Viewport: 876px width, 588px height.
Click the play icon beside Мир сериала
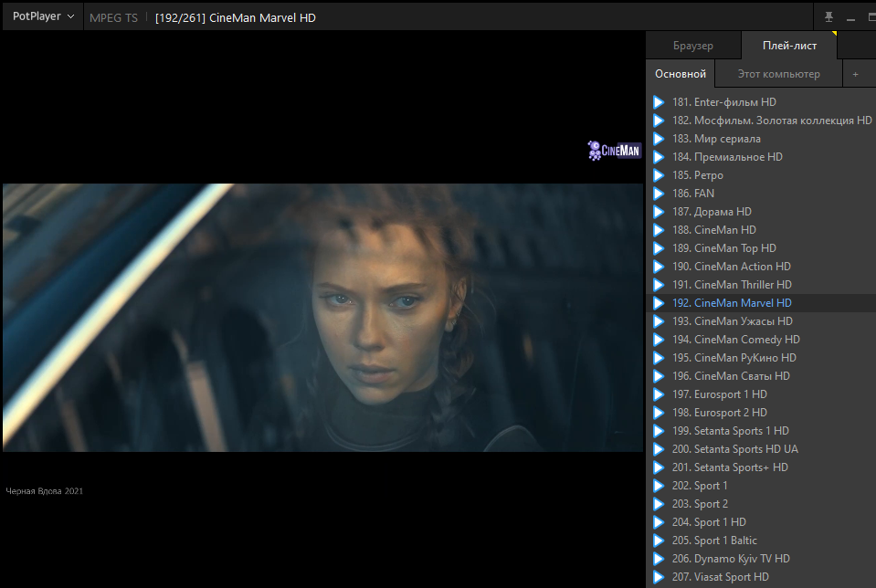[659, 139]
